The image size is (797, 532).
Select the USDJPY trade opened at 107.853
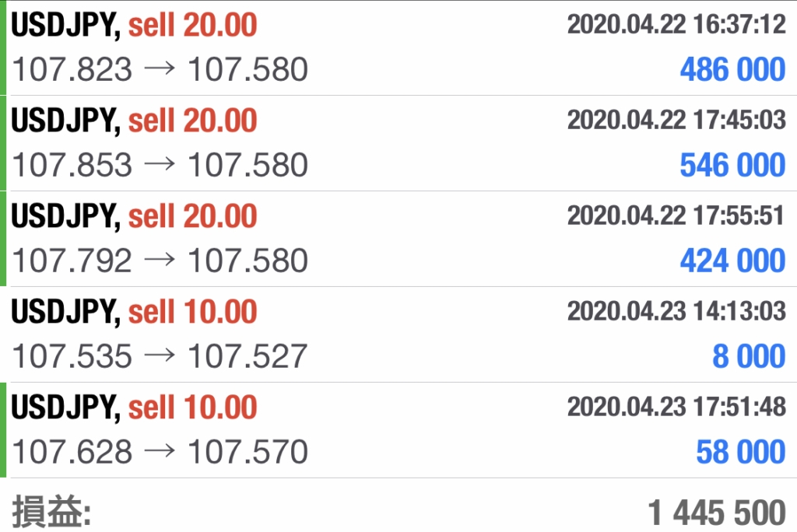398,143
